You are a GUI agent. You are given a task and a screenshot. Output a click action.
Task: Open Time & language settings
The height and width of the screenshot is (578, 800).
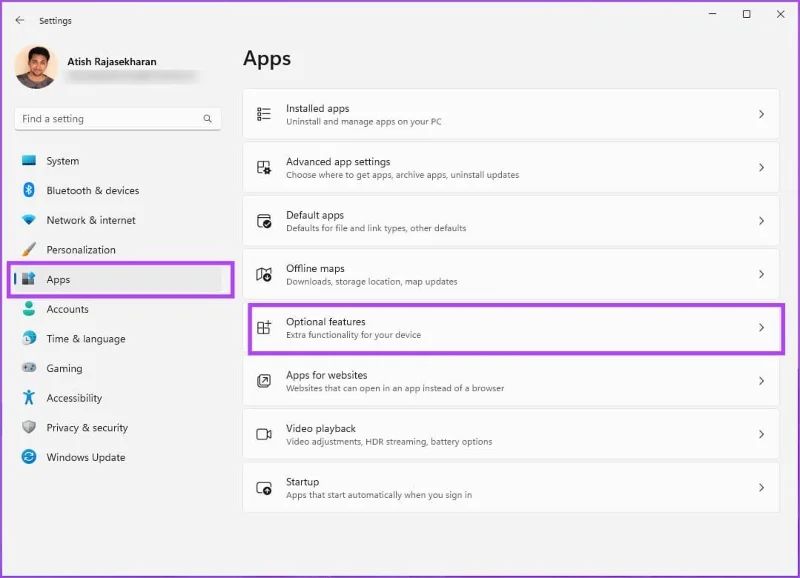86,339
